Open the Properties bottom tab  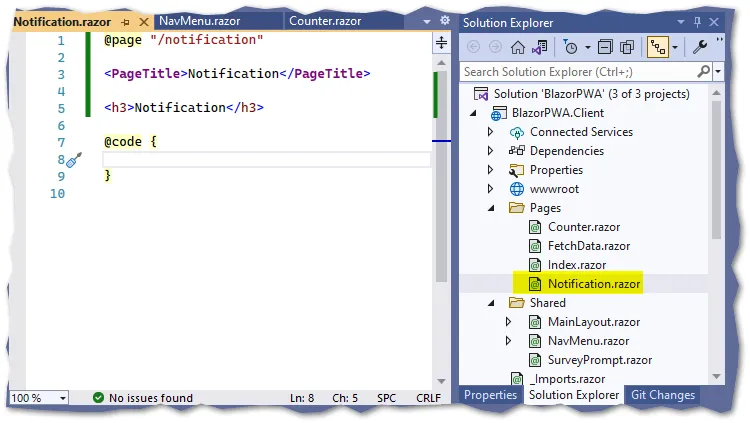490,395
